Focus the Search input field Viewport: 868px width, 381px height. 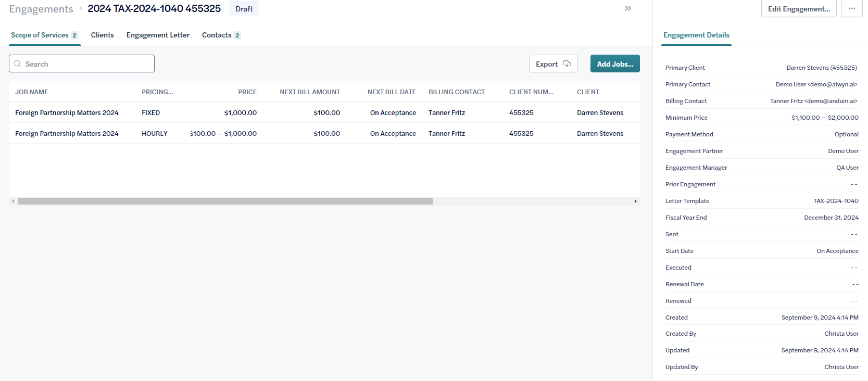click(x=82, y=63)
